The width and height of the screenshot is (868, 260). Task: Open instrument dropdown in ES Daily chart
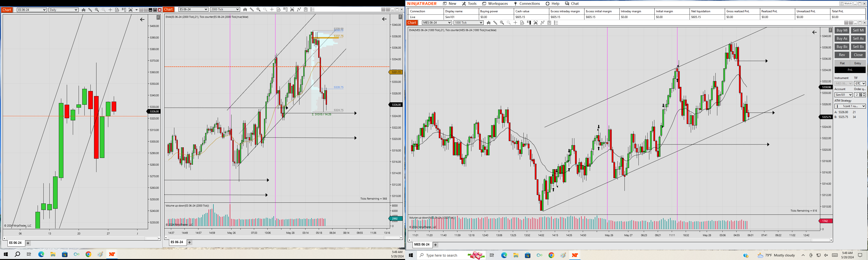point(32,10)
